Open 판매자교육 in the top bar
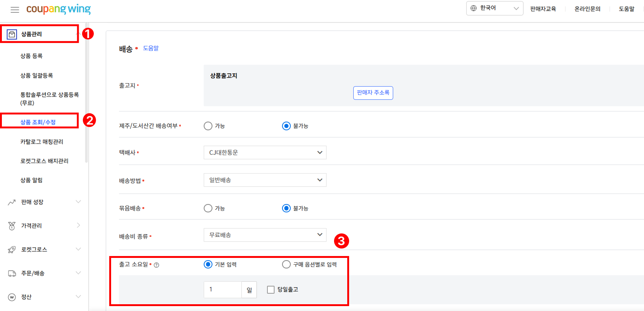The image size is (644, 311). 543,9
